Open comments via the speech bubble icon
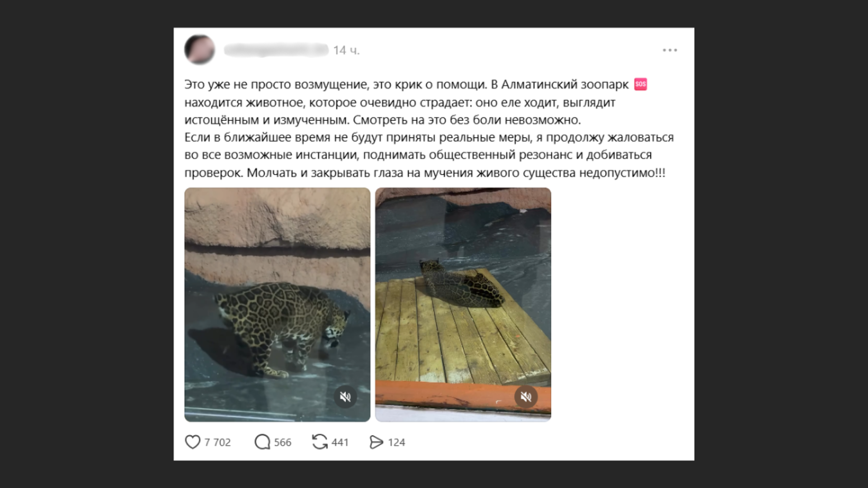Viewport: 868px width, 488px height. 262,442
